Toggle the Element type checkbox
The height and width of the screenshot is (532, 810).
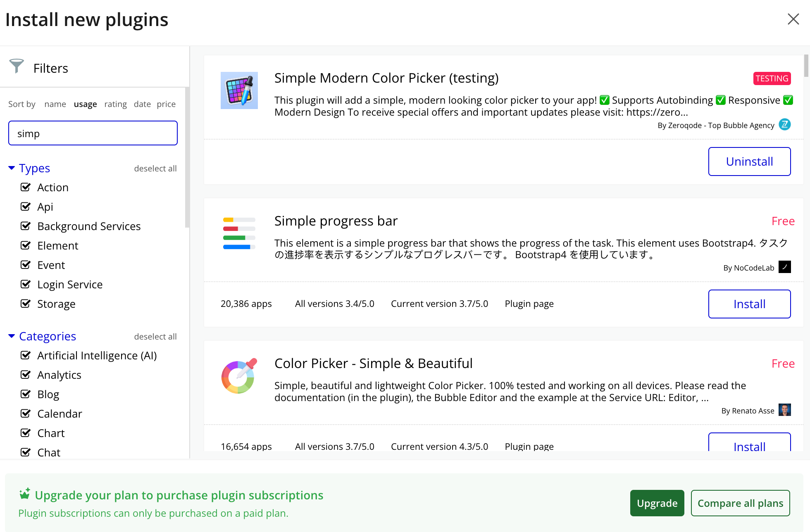pyautogui.click(x=26, y=245)
